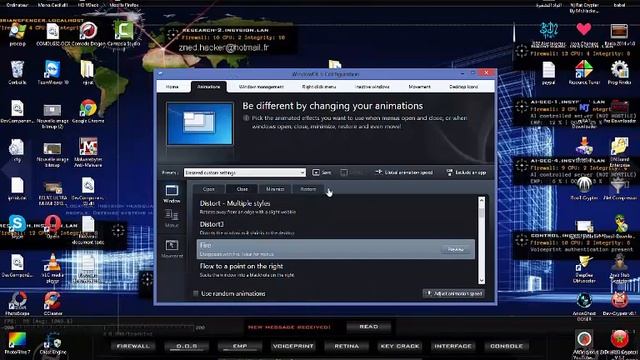
Task: Select the Menus category icon in sidebar
Action: click(172, 218)
